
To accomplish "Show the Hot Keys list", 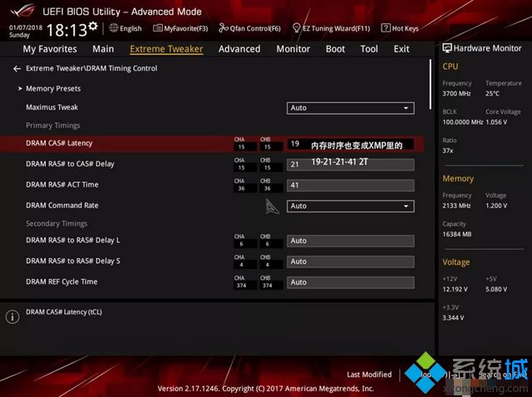I will click(400, 28).
